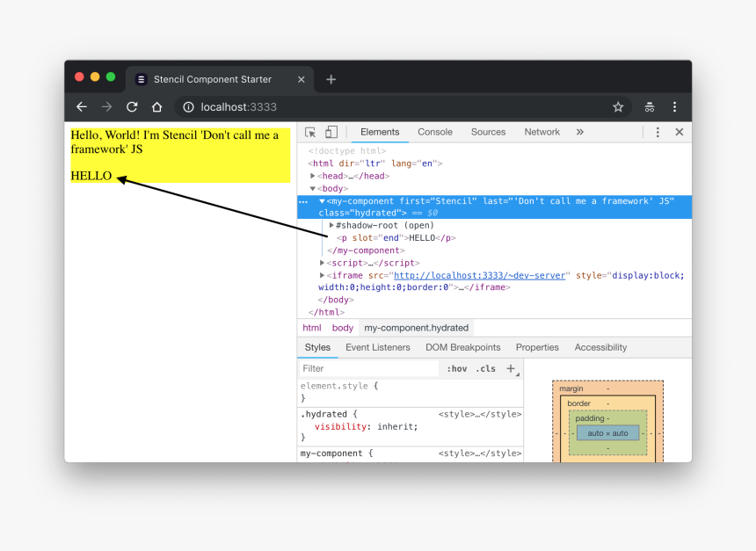This screenshot has height=551, width=756.
Task: Select the closing </my-component> tag line
Action: click(x=366, y=250)
